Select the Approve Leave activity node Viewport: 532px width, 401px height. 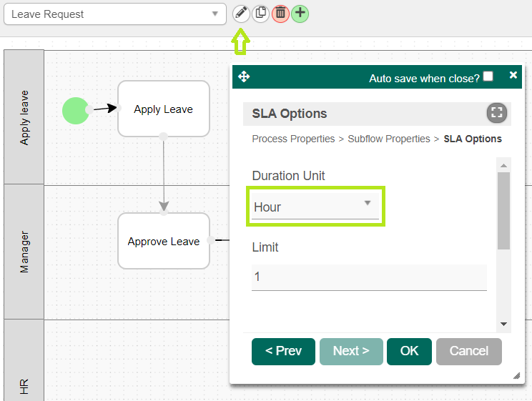point(164,241)
